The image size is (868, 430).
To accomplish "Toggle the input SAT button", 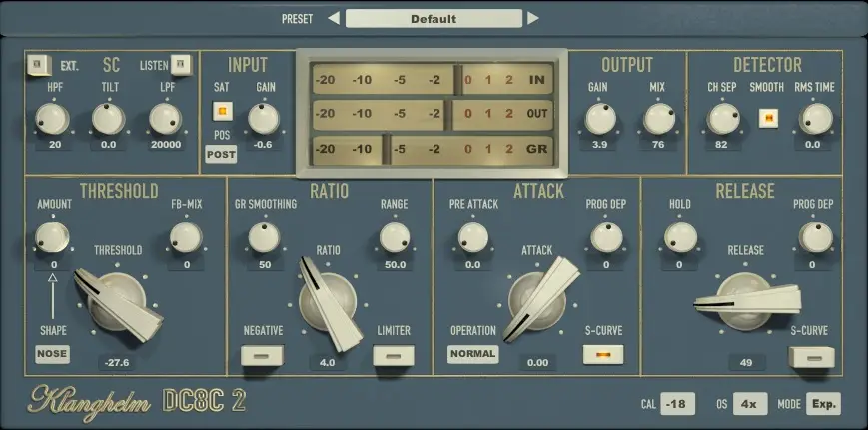I will click(222, 111).
